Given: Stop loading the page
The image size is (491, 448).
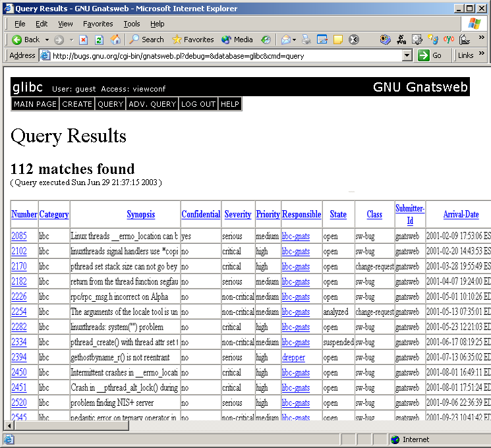Looking at the screenshot, I should coord(83,40).
